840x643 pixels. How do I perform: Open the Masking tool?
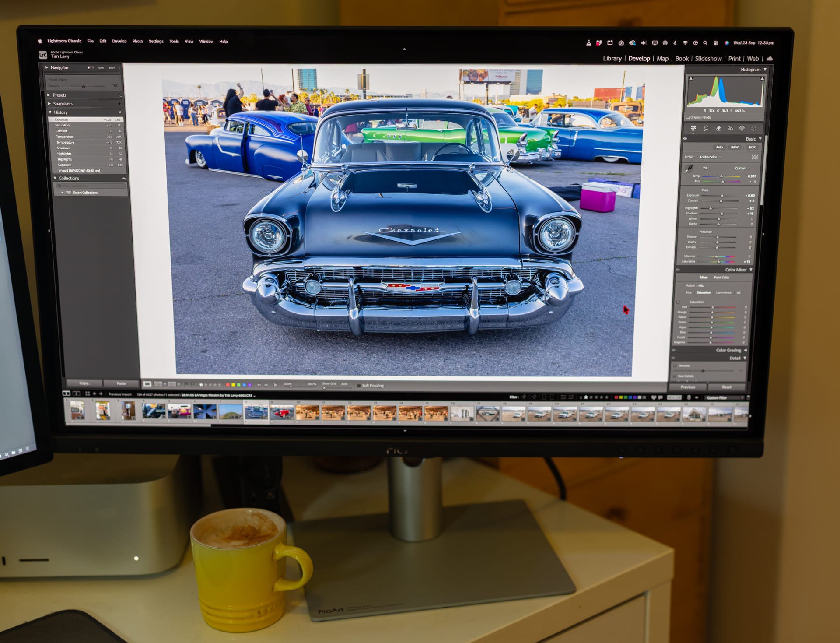point(742,128)
